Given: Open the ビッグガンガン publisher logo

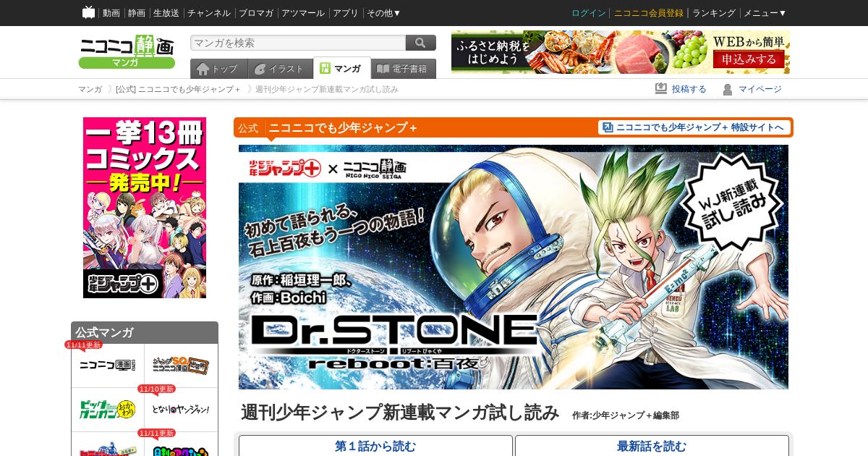Looking at the screenshot, I should click(108, 410).
